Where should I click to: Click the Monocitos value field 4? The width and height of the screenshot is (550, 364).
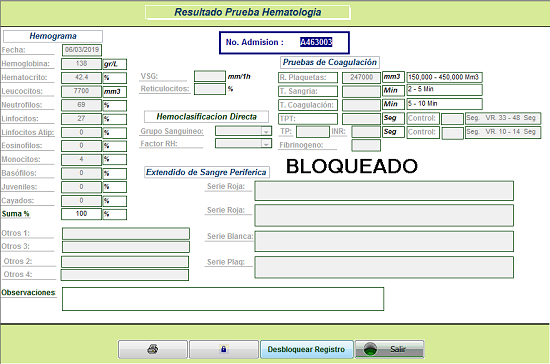81,160
